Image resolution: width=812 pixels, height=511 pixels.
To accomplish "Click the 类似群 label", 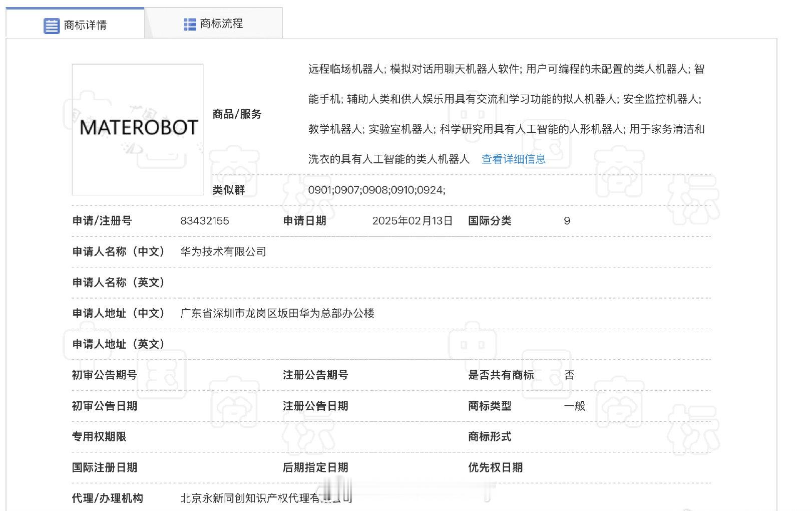I will tap(229, 190).
